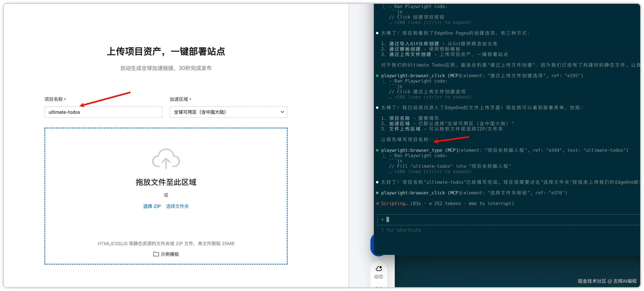The width and height of the screenshot is (644, 291).
Task: Expand +184 lines under Fill ultimate-todos
Action: 430,172
